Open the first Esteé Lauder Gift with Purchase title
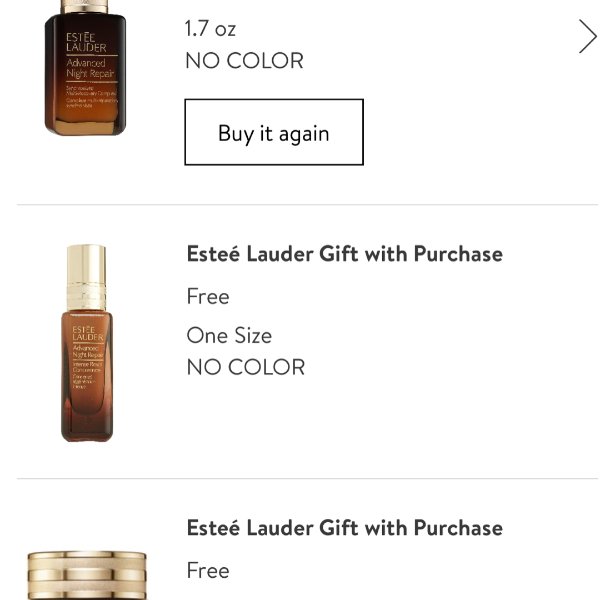Screen dimensions: 600x600 click(345, 254)
